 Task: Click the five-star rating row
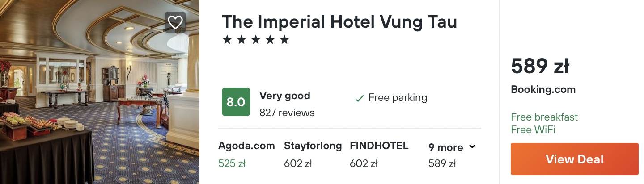tap(256, 40)
